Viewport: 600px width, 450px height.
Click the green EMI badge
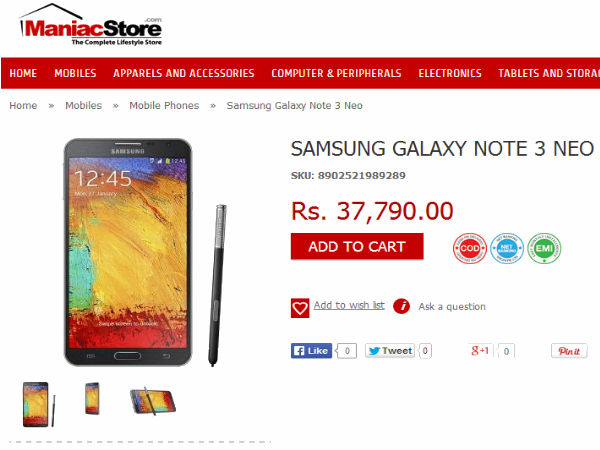[544, 248]
